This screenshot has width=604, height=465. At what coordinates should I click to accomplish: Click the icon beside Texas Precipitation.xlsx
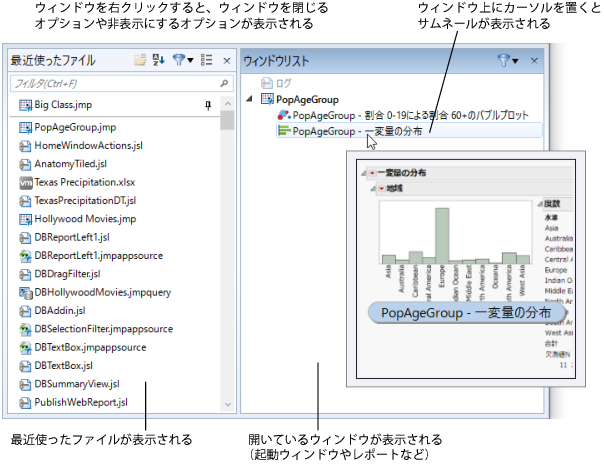click(25, 183)
